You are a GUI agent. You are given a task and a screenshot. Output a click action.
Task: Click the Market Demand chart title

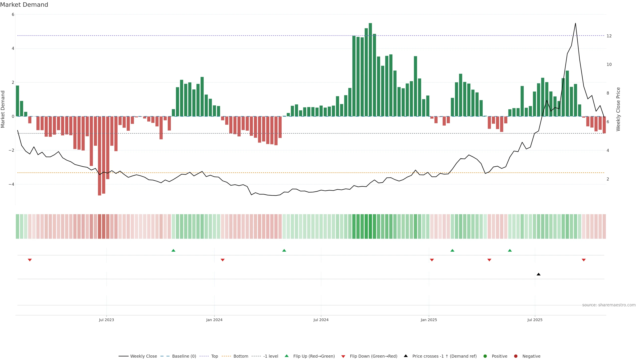24,5
